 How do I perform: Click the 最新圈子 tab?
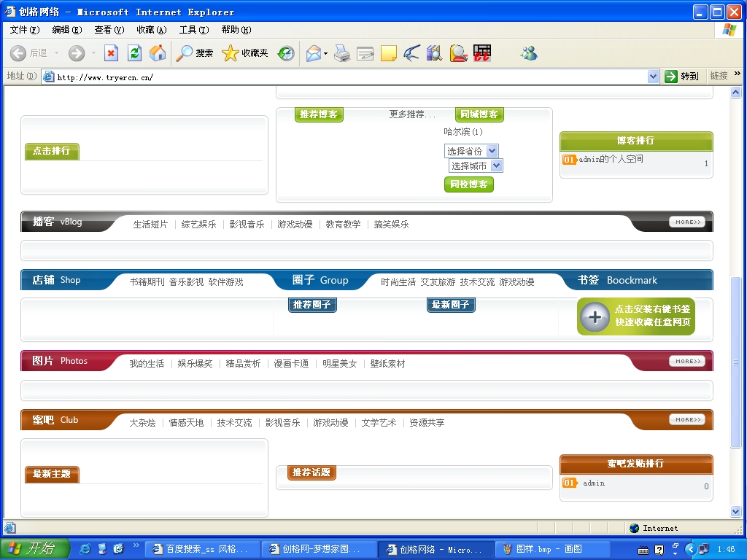pos(451,305)
